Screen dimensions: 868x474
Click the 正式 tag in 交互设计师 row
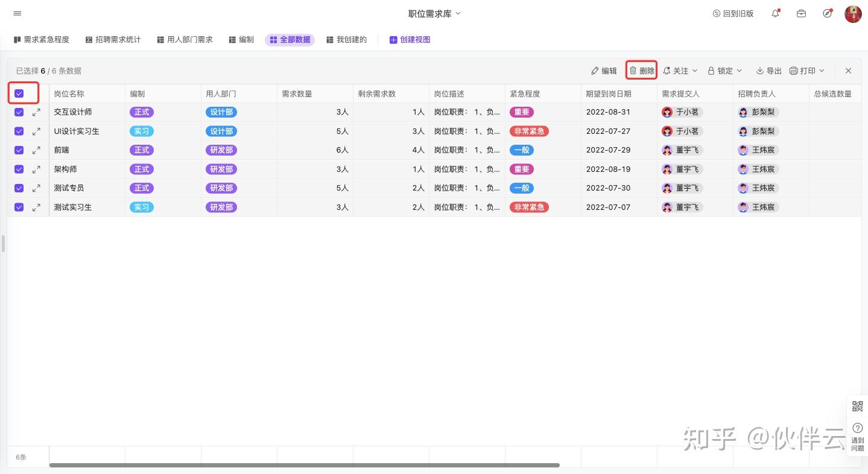[x=142, y=112]
